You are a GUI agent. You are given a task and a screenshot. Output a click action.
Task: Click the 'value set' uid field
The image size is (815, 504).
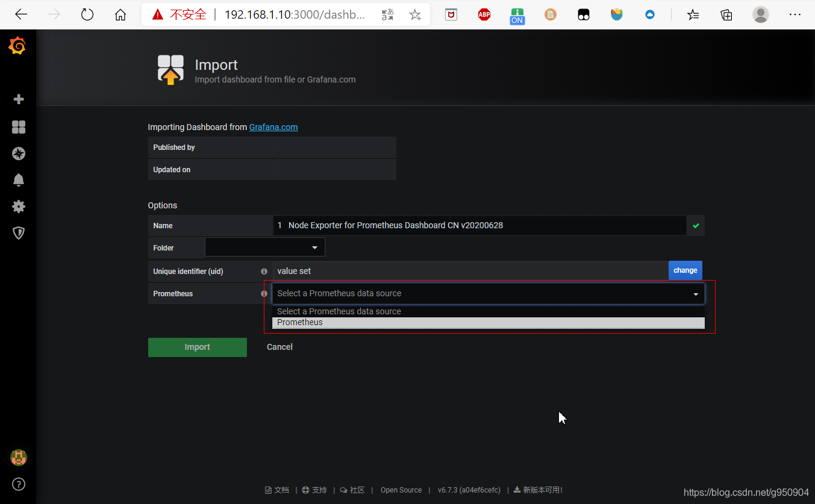[470, 271]
